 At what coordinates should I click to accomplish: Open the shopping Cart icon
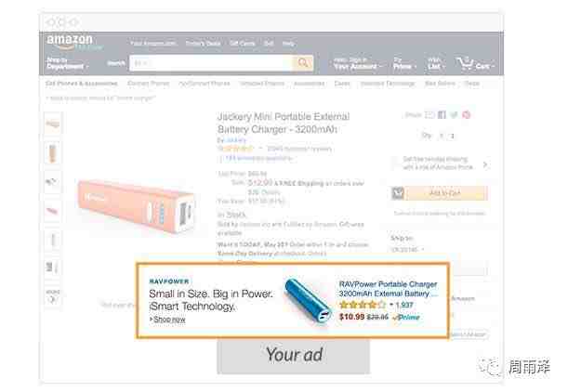(474, 64)
